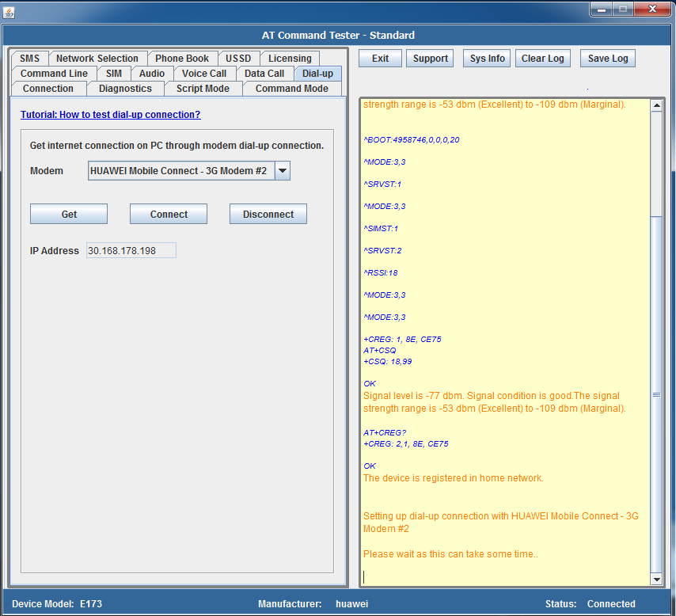Click the Get button
The height and width of the screenshot is (616, 676).
coord(69,214)
